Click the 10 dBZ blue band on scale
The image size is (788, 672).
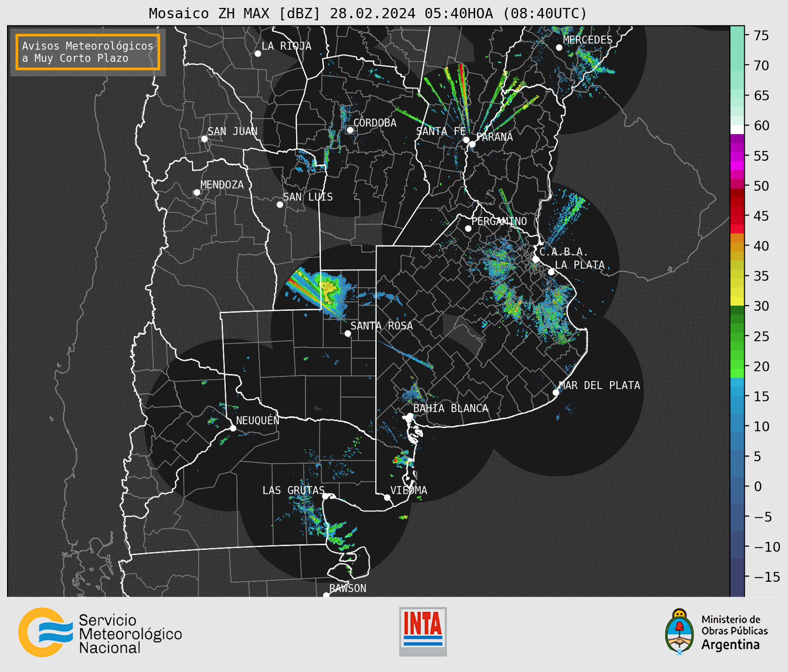(737, 426)
